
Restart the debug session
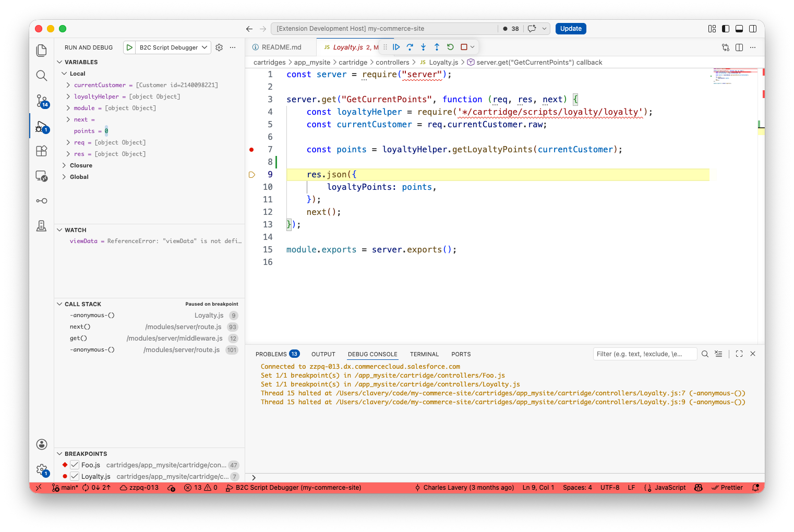[x=451, y=47]
